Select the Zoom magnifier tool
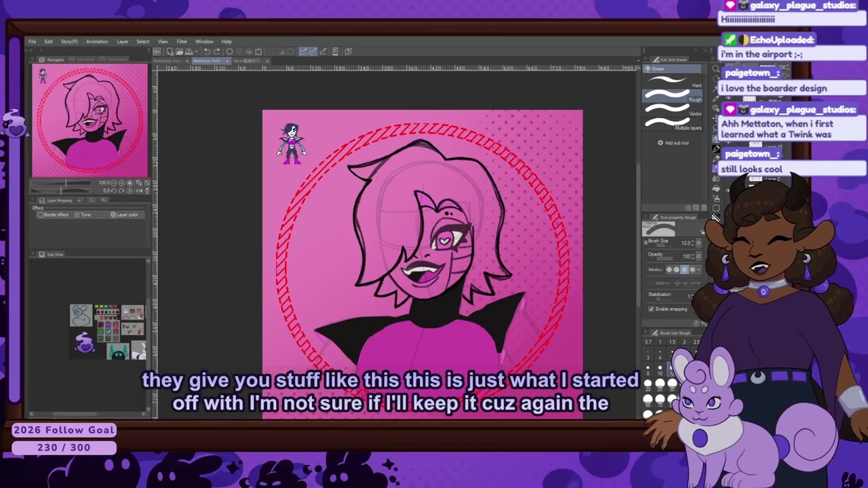Viewport: 868px width, 488px height. (x=716, y=68)
